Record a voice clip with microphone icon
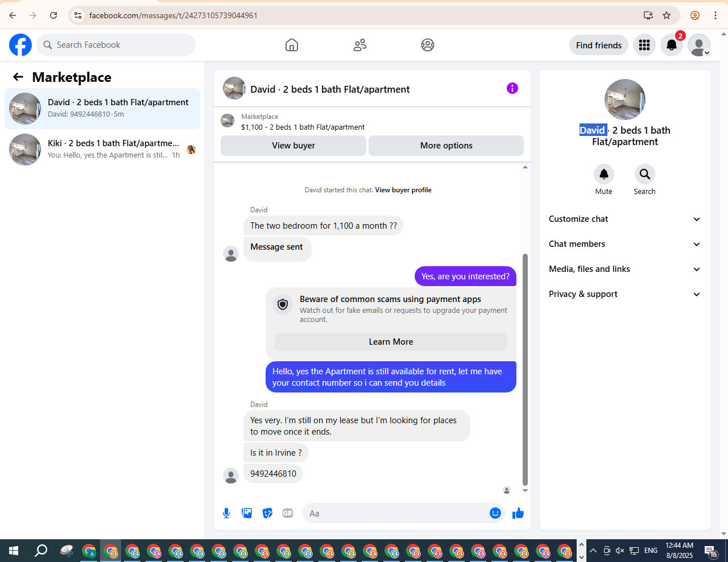This screenshot has height=562, width=728. [x=226, y=513]
